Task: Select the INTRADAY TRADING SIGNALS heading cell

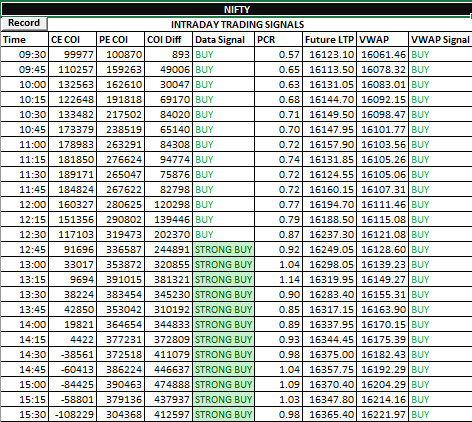Action: pyautogui.click(x=237, y=24)
